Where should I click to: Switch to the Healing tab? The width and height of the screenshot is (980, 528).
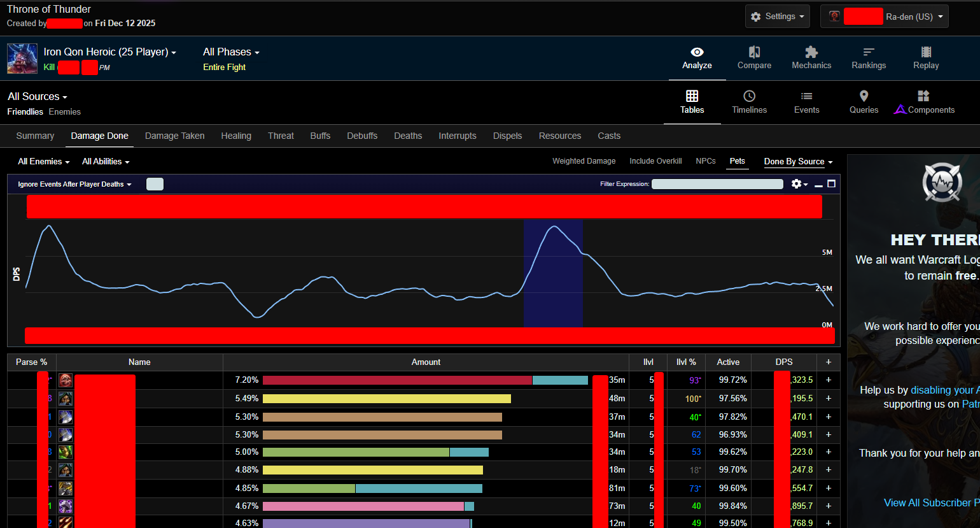[236, 136]
